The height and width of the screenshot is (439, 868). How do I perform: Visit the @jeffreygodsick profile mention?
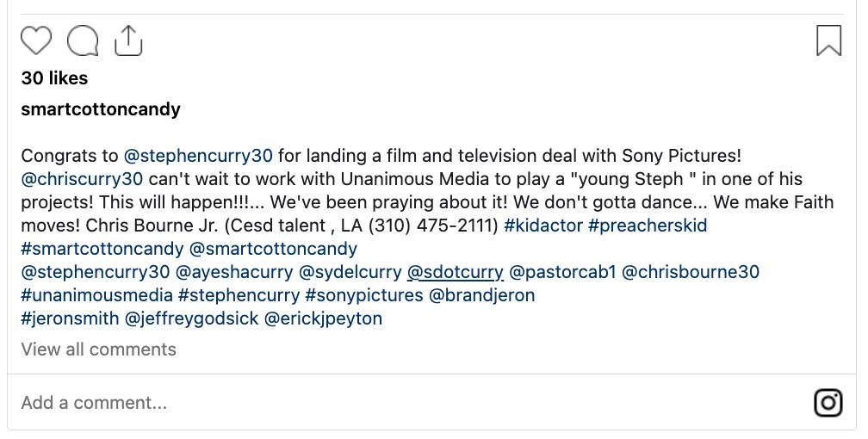[191, 318]
